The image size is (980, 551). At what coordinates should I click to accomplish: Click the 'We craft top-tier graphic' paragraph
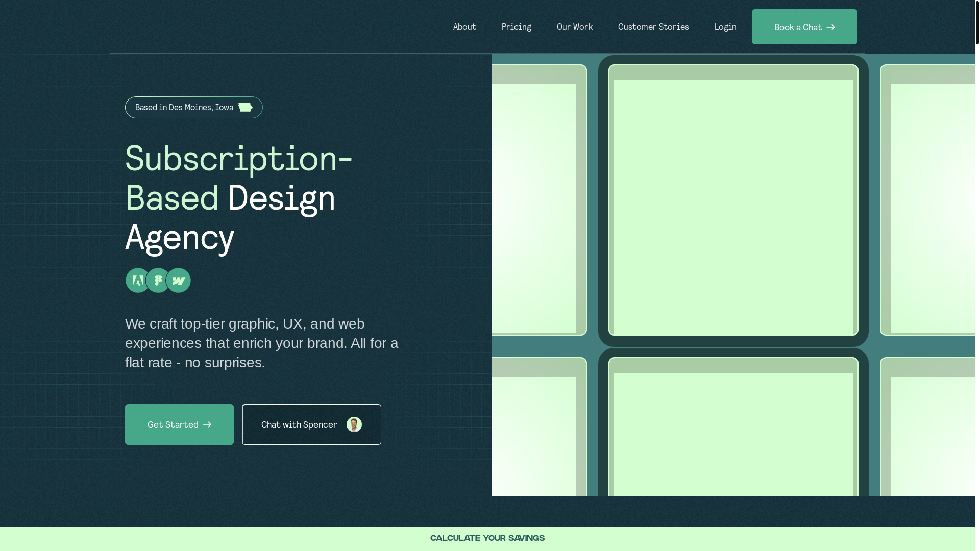262,343
